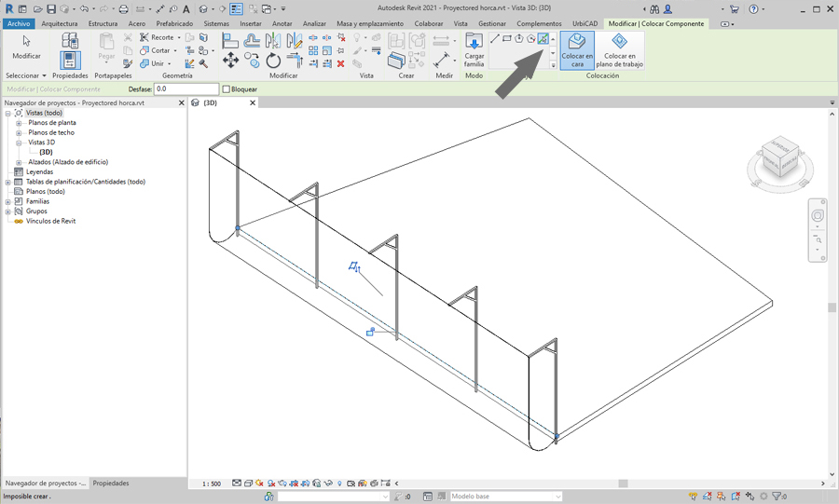Select the pick lines draw tool
This screenshot has width=839, height=504.
pos(543,39)
